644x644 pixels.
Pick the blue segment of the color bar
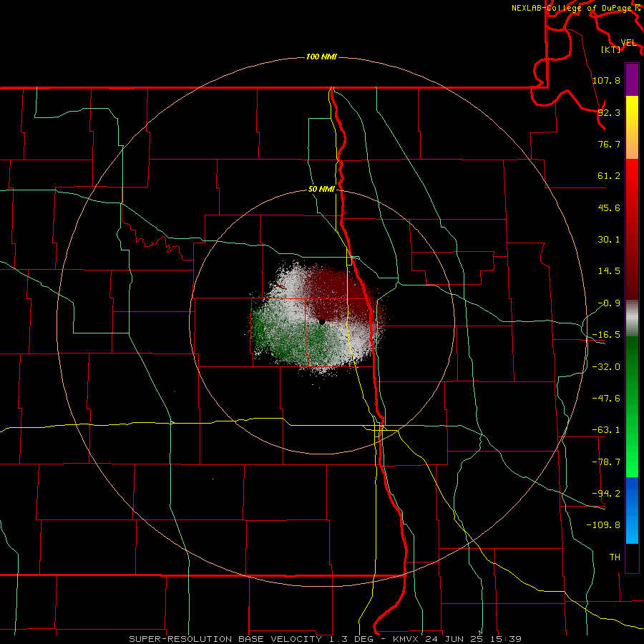[632, 510]
